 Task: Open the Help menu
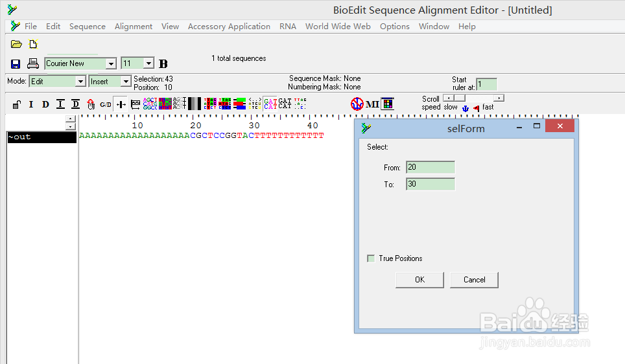(x=467, y=27)
